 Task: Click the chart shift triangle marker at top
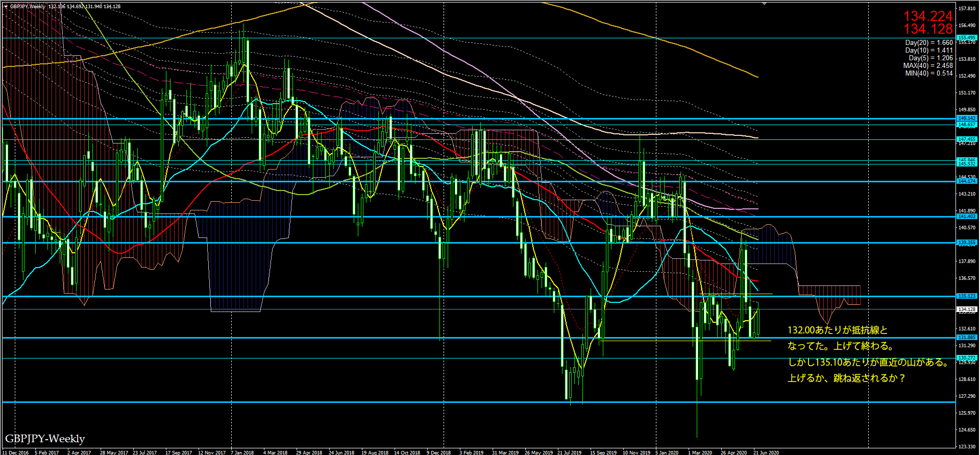764,4
